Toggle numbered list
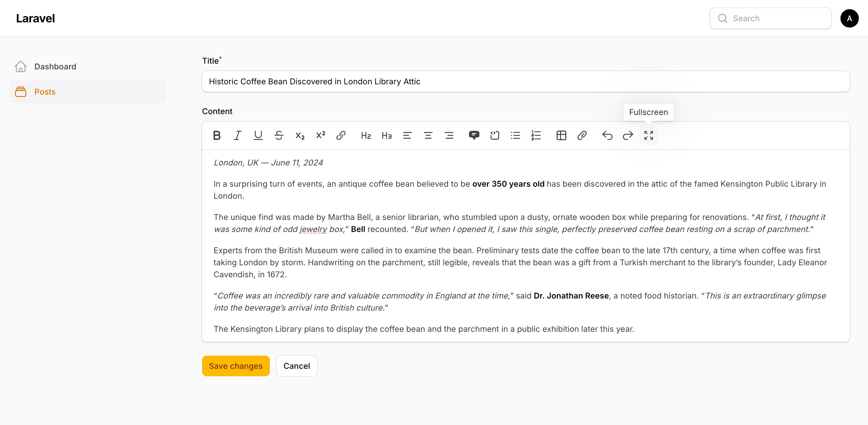Image resolution: width=868 pixels, height=425 pixels. tap(536, 135)
